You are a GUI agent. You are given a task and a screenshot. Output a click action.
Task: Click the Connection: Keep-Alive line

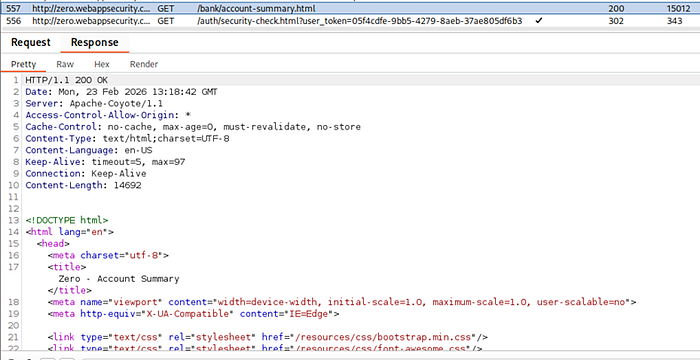pyautogui.click(x=86, y=173)
